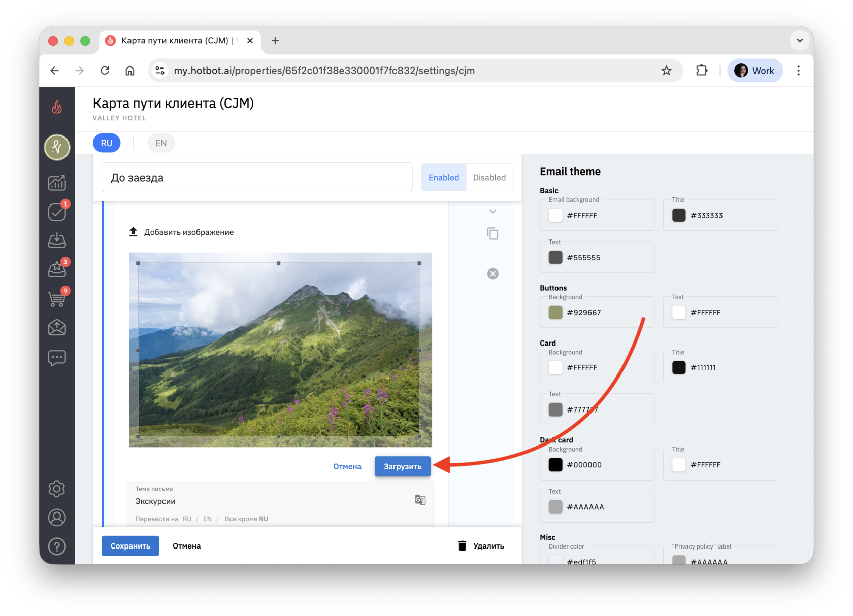
Task: Set the journey stage to Enabled
Action: click(x=444, y=177)
